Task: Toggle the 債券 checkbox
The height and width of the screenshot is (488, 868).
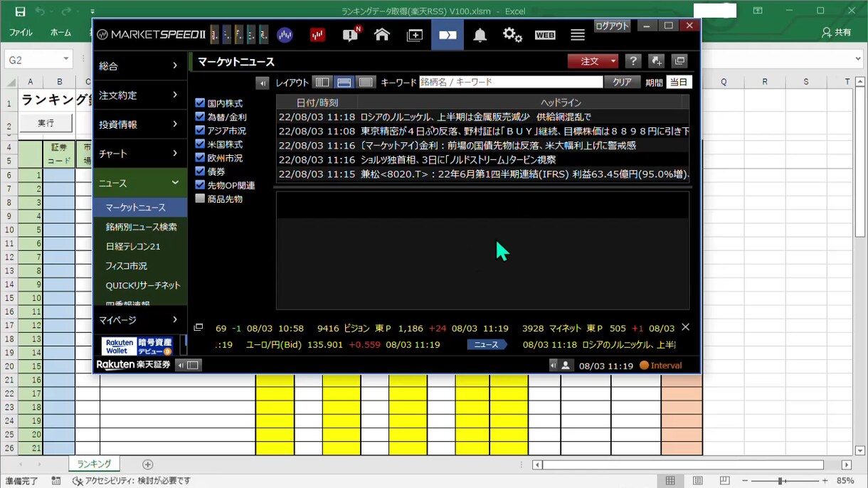Action: pyautogui.click(x=200, y=171)
